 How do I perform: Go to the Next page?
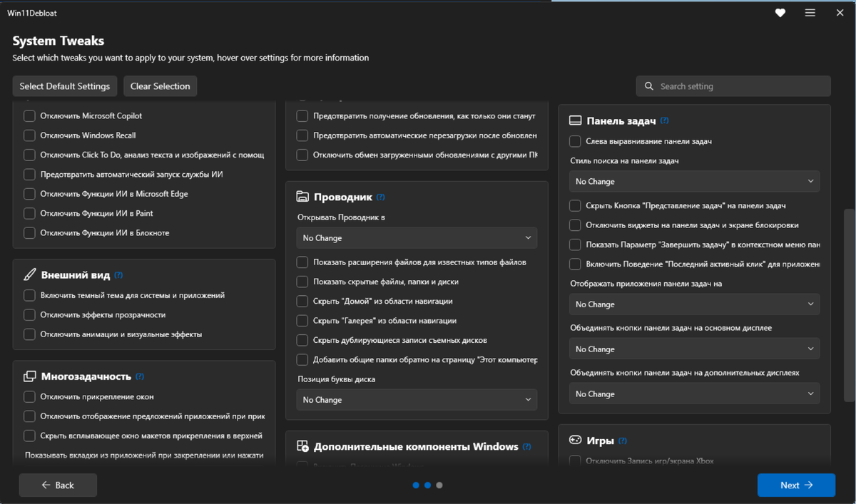[x=796, y=485]
